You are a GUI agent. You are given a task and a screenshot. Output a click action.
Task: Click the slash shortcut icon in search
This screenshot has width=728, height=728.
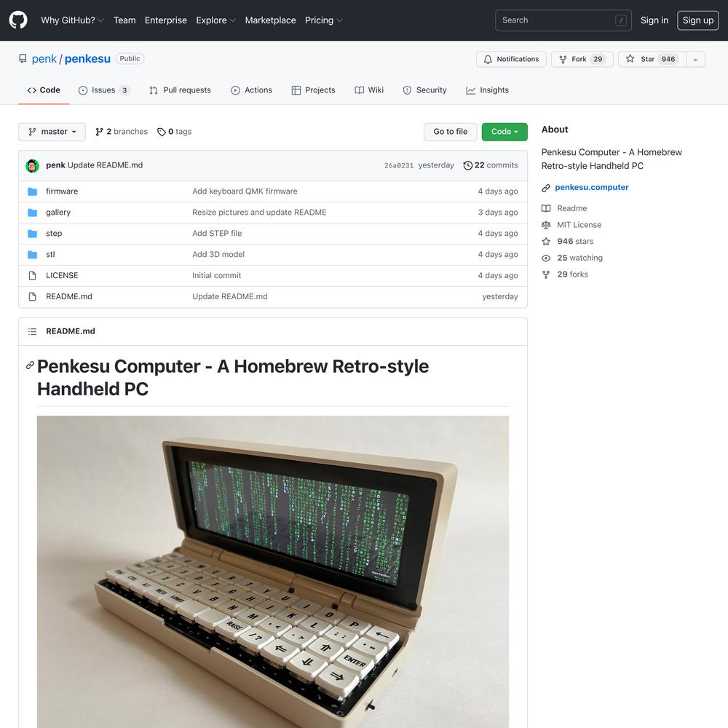coord(621,20)
